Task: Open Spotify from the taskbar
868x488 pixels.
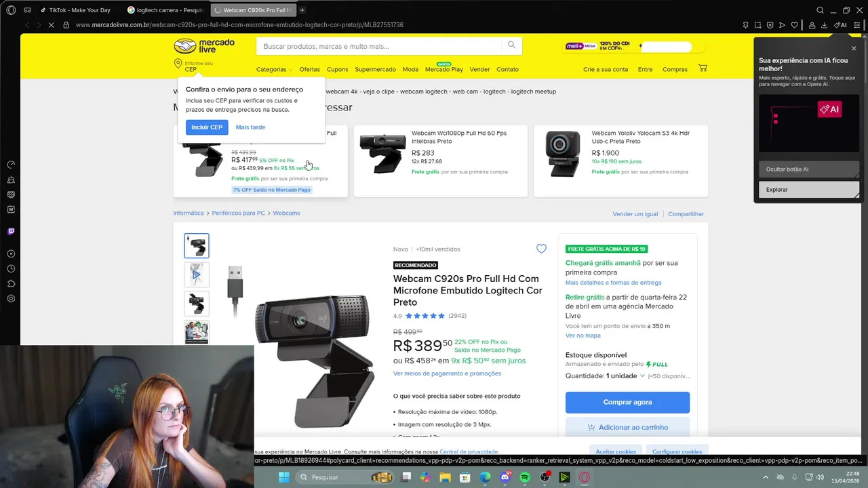Action: coord(525,477)
